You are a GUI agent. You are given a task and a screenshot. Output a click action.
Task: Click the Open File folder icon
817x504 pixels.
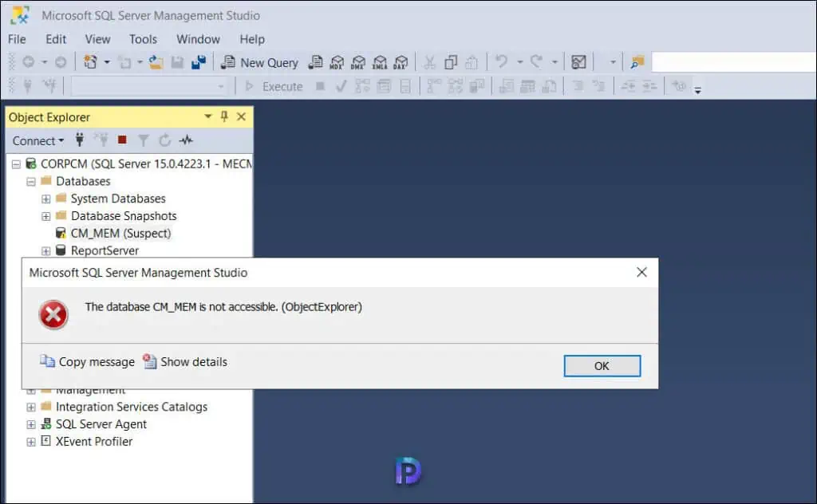coord(156,62)
